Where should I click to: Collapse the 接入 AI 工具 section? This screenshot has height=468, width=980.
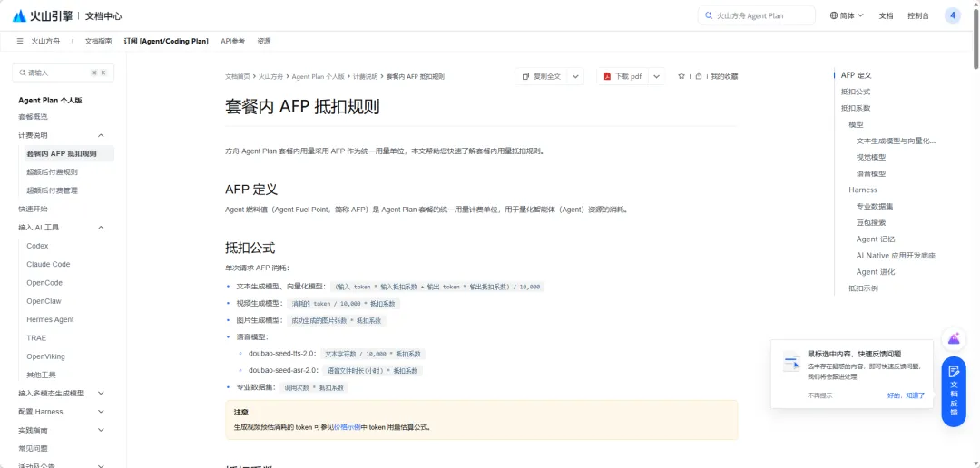tap(102, 228)
